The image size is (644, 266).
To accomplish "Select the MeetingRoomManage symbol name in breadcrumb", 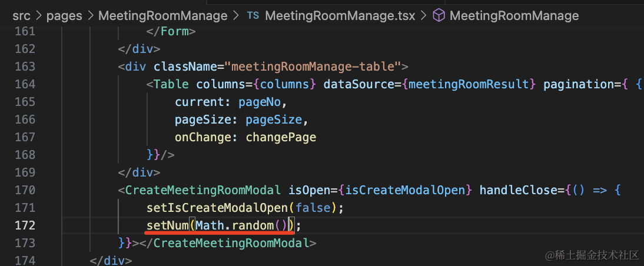I will coord(514,15).
